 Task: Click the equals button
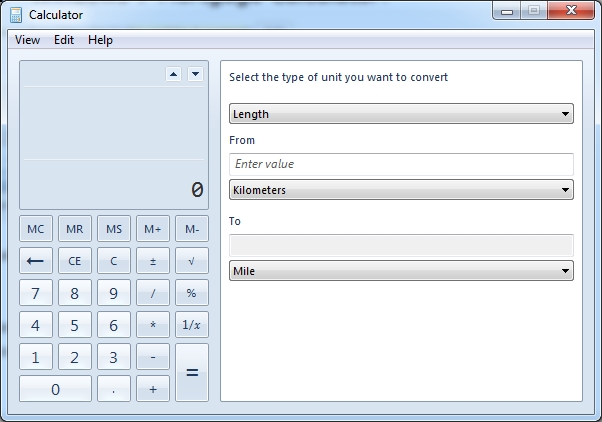click(191, 372)
